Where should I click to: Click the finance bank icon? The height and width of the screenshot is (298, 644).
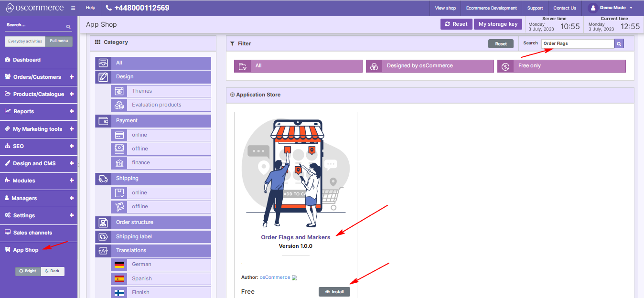click(x=119, y=163)
